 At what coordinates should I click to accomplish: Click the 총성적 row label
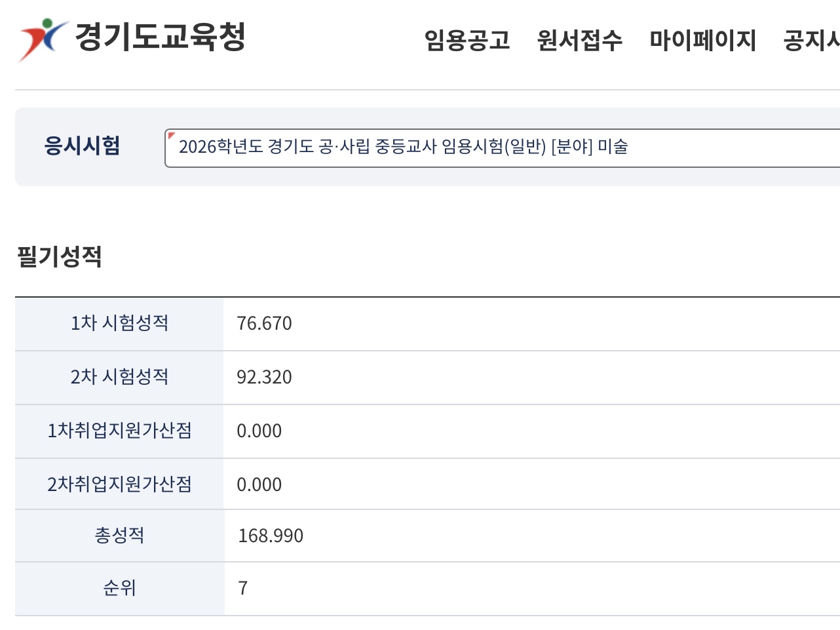pyautogui.click(x=119, y=536)
